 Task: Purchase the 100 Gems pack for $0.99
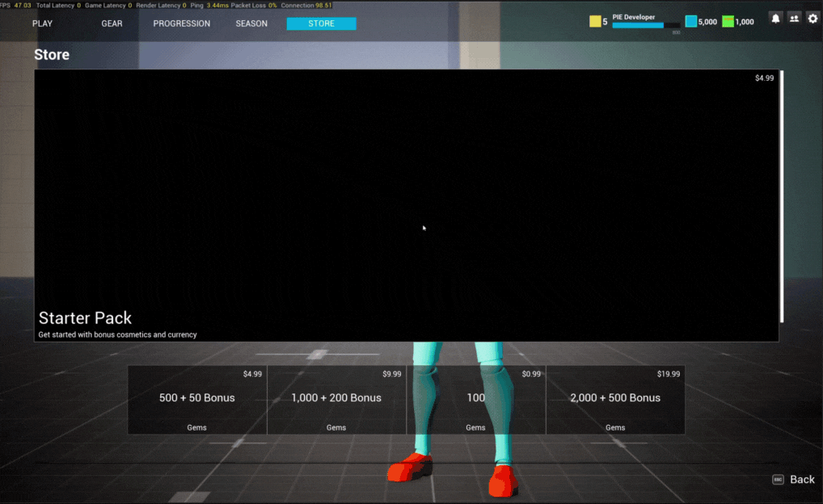[x=476, y=398]
